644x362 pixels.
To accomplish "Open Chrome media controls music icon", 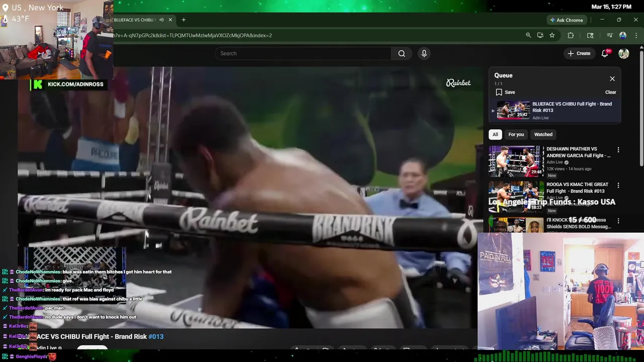I will coord(609,35).
